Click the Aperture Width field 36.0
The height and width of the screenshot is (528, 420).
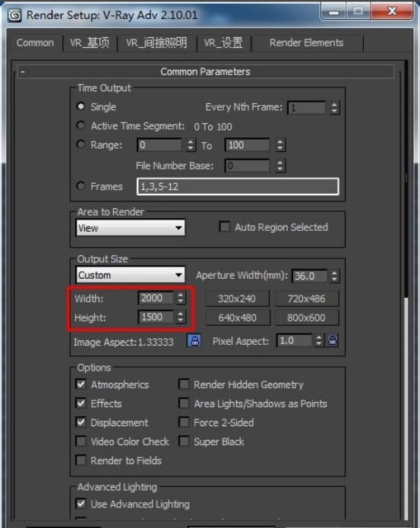[x=310, y=276]
